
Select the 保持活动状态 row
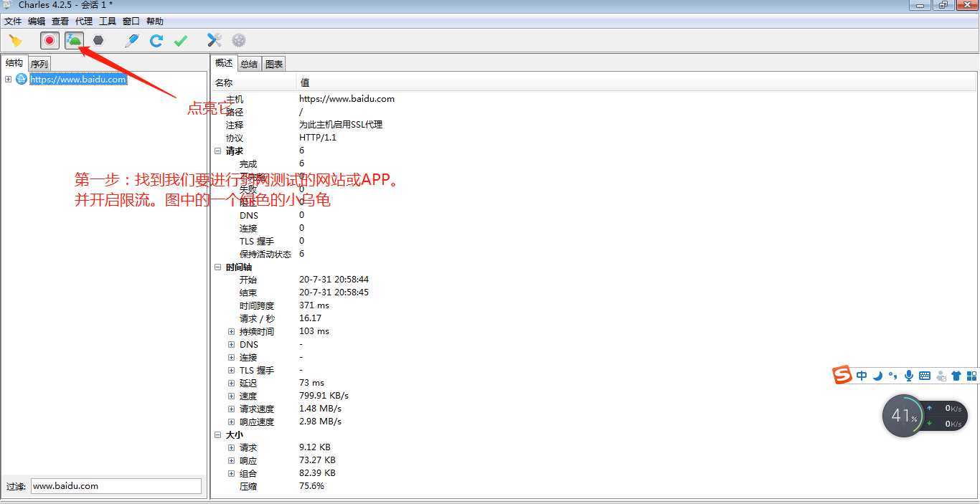pos(265,254)
